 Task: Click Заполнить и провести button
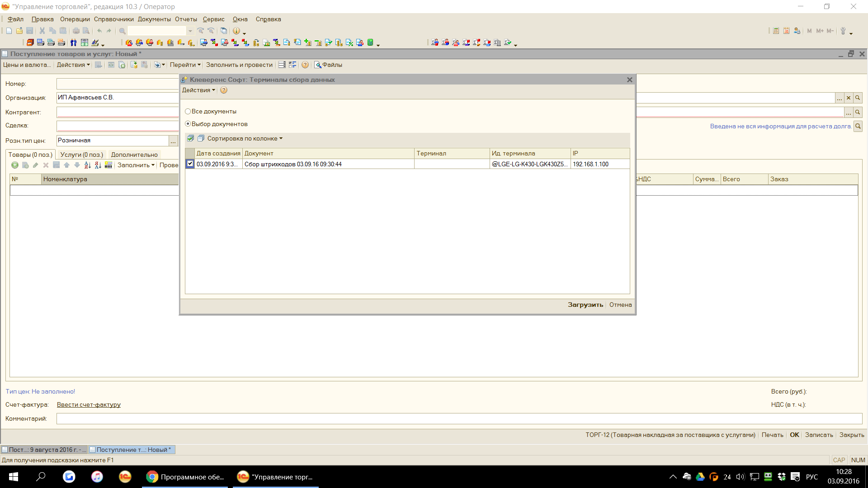tap(239, 65)
